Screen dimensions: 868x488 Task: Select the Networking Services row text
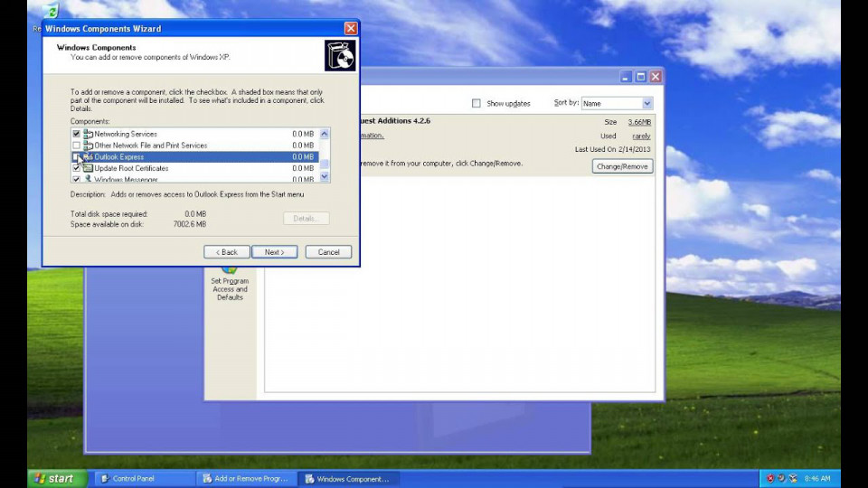tap(126, 134)
